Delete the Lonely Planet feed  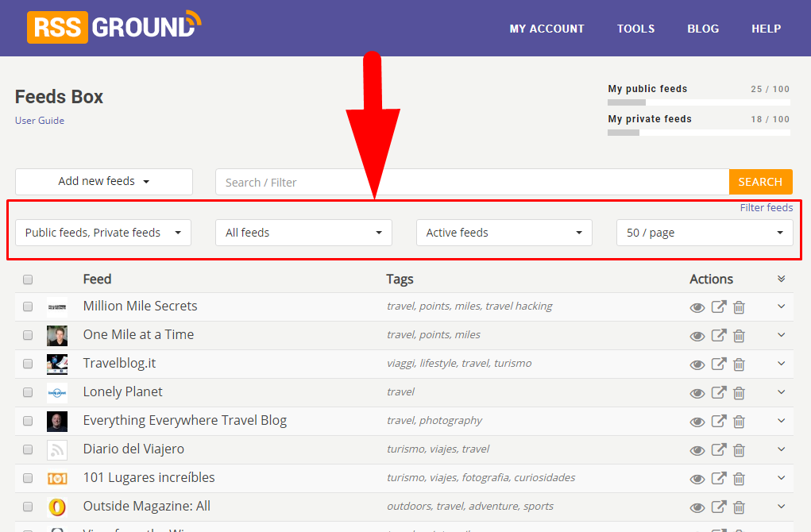(739, 393)
